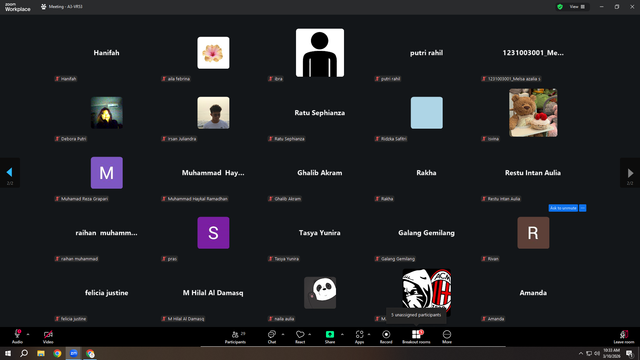Expand the arrow next to React
This screenshot has height=360, width=640.
pos(310,334)
